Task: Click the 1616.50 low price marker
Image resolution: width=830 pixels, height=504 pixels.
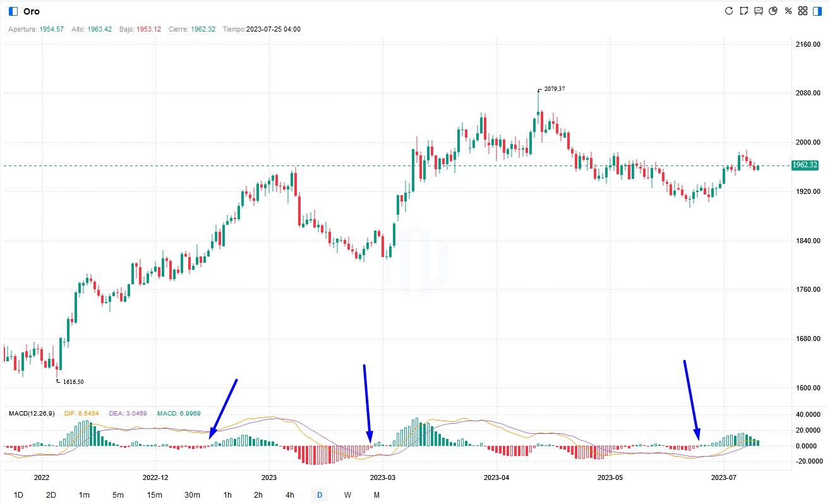Action: (73, 381)
